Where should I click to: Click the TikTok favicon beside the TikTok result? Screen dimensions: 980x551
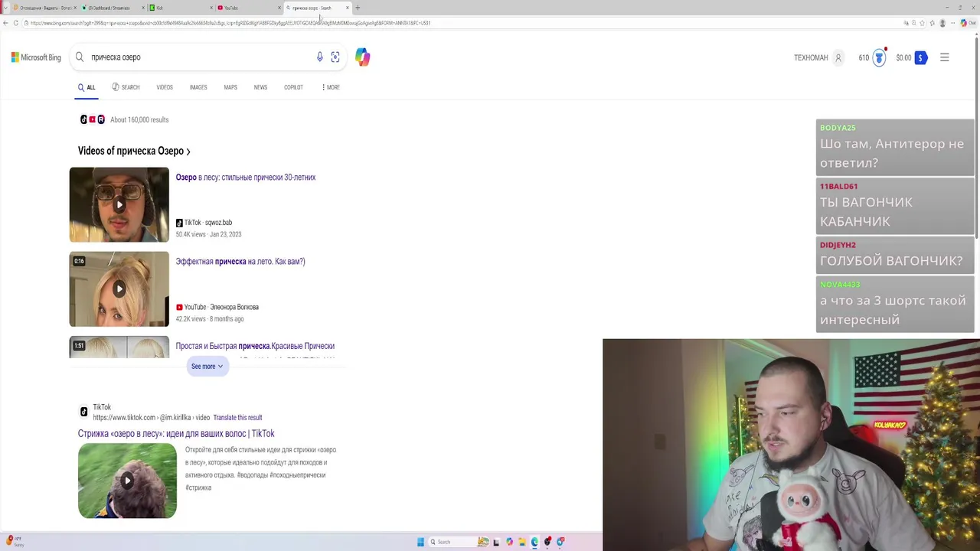pyautogui.click(x=84, y=412)
